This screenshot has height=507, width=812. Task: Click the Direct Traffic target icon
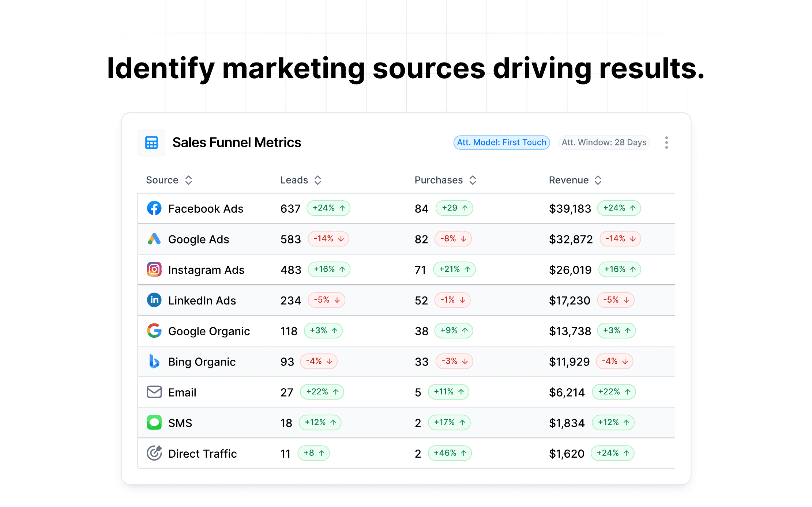point(154,453)
